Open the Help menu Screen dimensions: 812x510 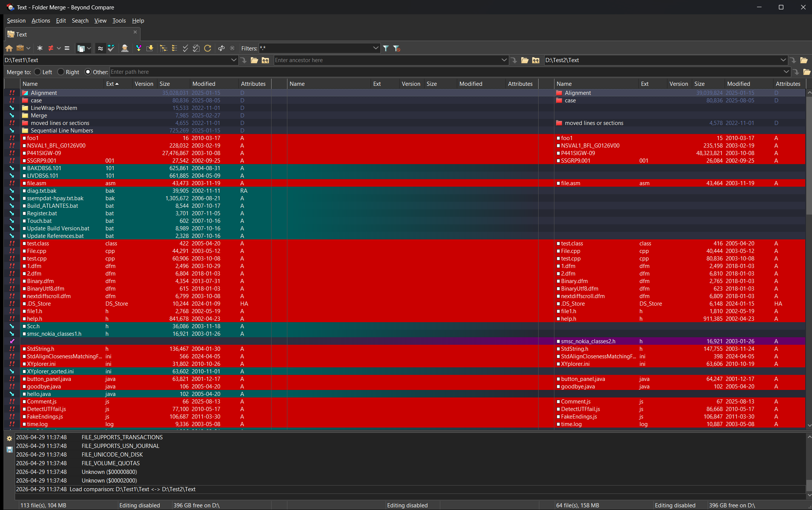tap(138, 21)
